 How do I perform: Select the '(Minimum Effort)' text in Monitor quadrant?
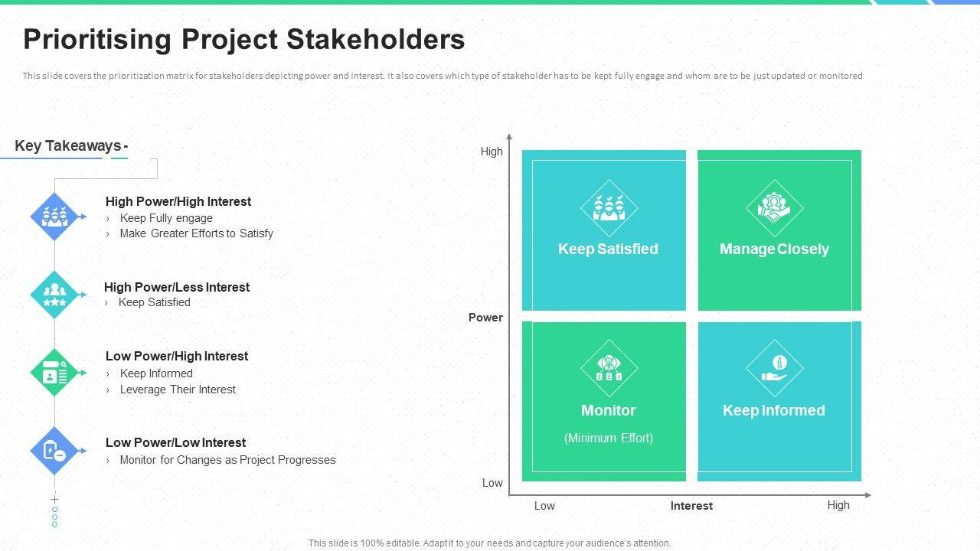(x=609, y=438)
